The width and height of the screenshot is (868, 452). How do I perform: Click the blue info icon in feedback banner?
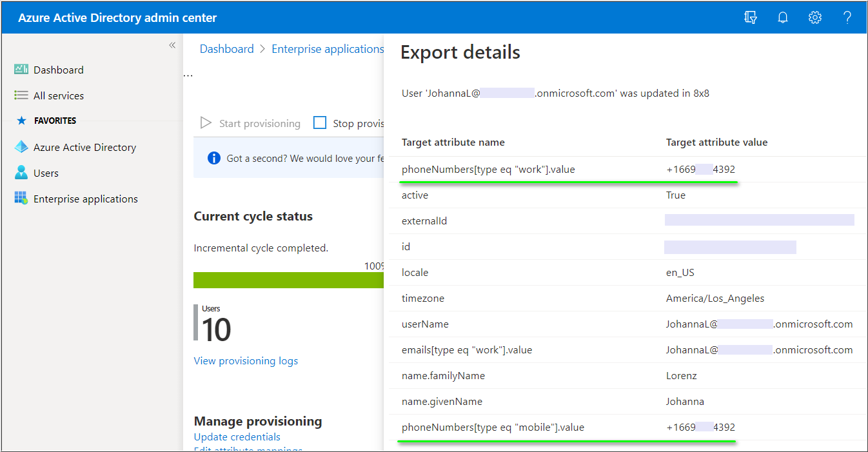coord(214,158)
